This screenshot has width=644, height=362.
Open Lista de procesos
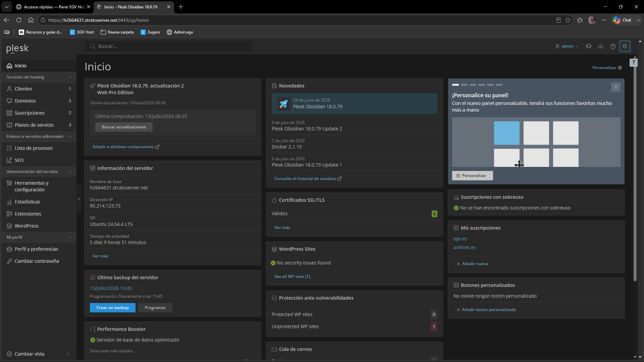tap(39, 148)
